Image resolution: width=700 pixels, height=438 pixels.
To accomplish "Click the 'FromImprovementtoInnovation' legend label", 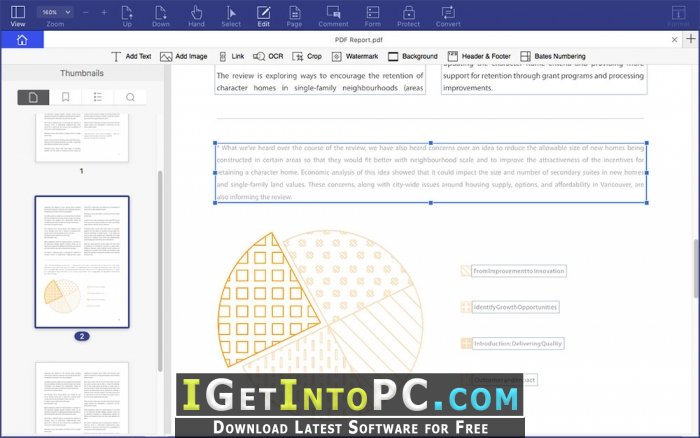I will click(519, 271).
